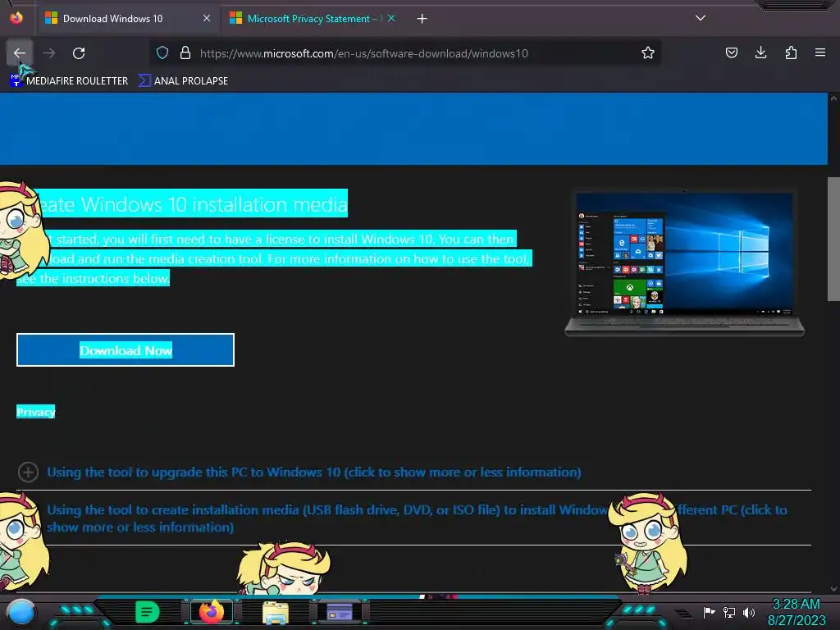
Task: Bookmark this page with the star icon
Action: point(648,52)
